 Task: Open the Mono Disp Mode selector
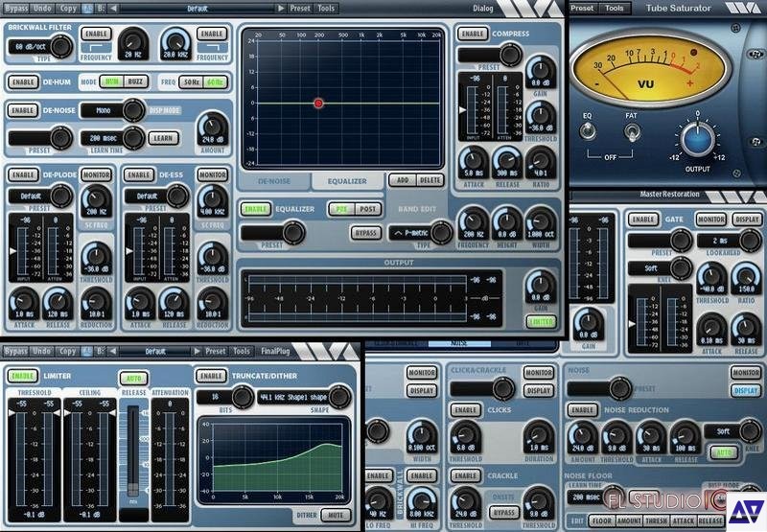tap(112, 110)
